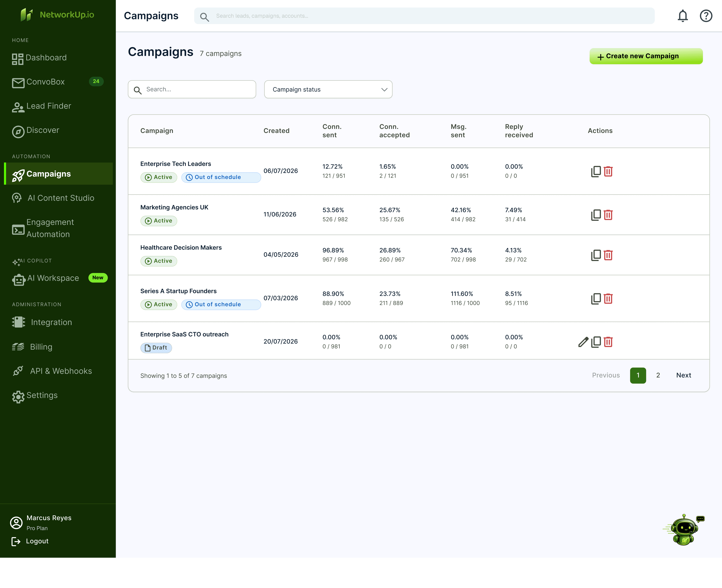The width and height of the screenshot is (722, 588).
Task: Open Marcus Reyes profile
Action: pyautogui.click(x=41, y=523)
